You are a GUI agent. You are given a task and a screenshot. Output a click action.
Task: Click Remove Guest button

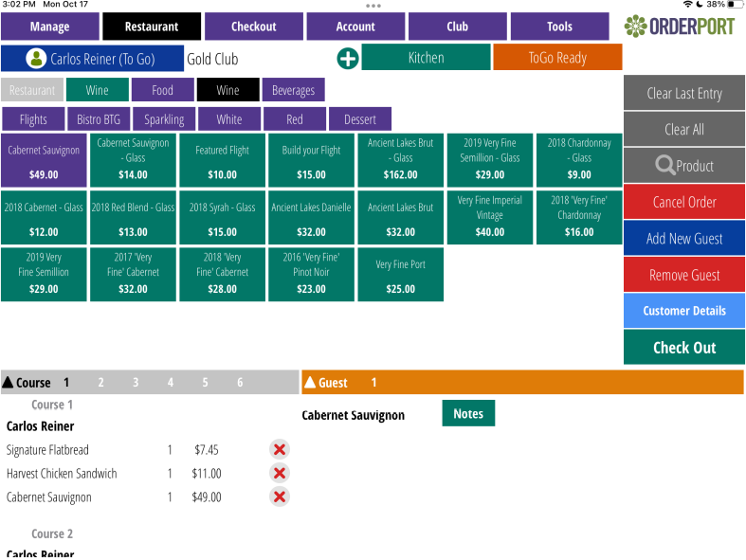(x=684, y=275)
